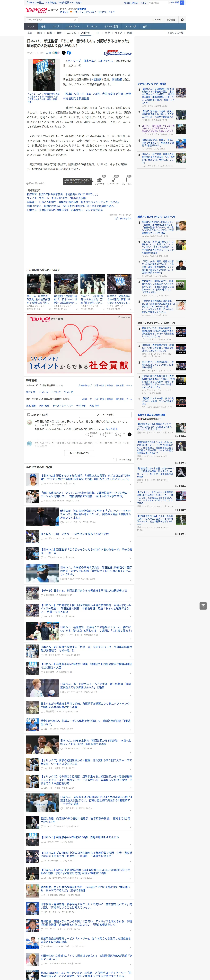Open the ランキング tab
The image size is (210, 980).
point(130,26)
